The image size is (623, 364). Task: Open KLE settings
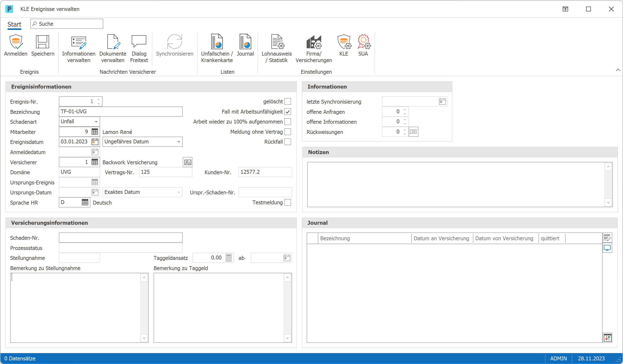(344, 45)
